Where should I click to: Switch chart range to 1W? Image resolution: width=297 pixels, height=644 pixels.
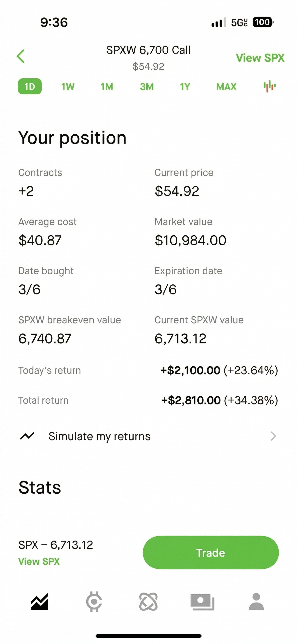click(x=68, y=87)
